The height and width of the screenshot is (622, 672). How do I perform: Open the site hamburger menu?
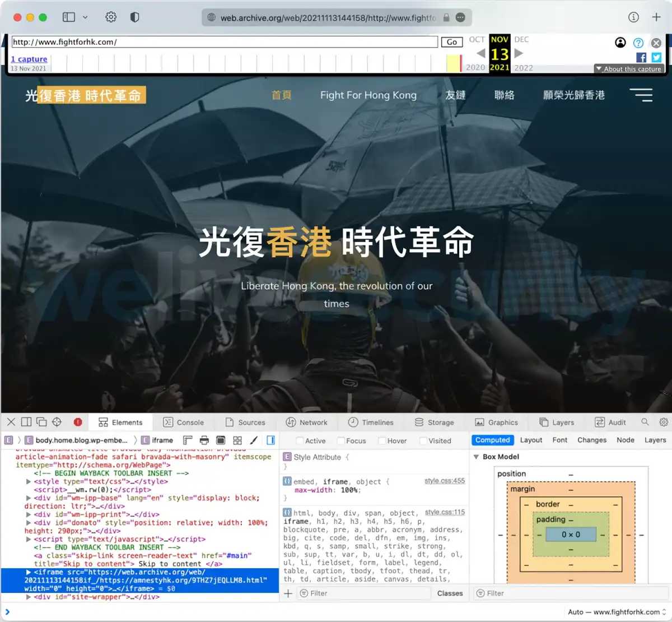coord(641,95)
